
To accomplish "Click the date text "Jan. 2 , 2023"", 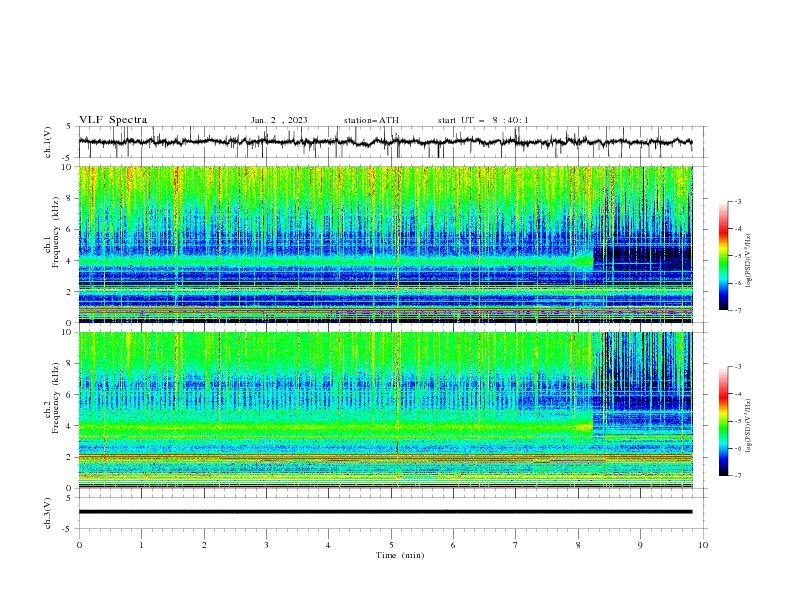I will 279,120.
